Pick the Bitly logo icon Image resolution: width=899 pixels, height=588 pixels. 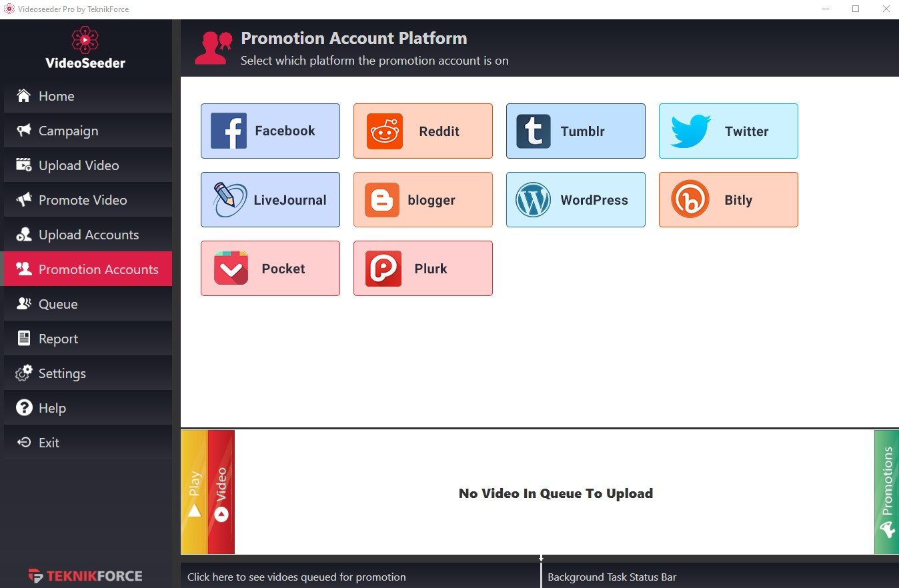690,200
